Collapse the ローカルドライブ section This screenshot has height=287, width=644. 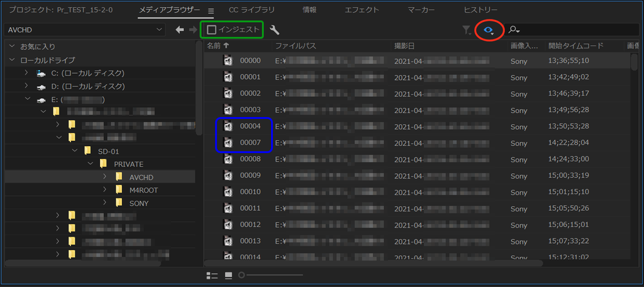click(12, 60)
